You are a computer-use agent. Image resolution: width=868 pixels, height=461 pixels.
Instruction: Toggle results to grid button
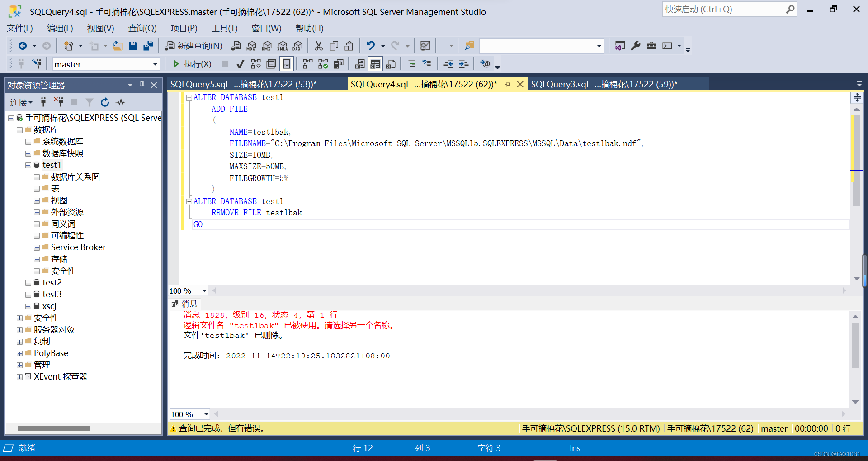375,64
